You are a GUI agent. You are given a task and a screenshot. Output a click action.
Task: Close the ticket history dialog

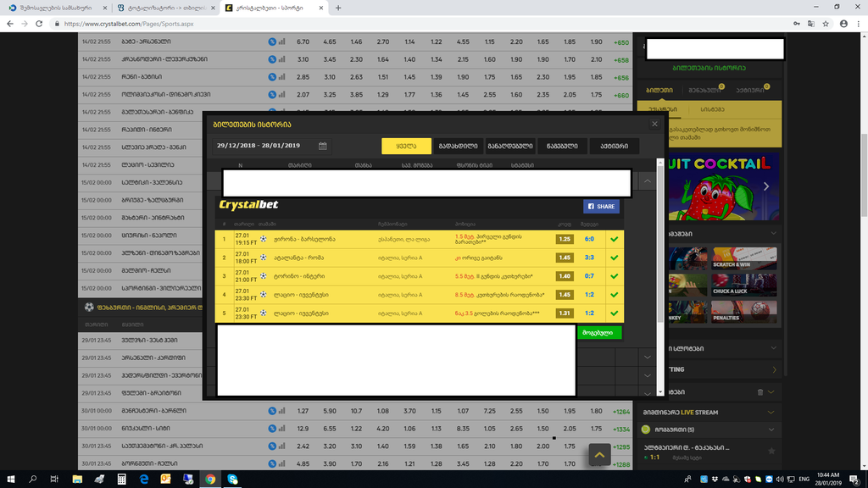(654, 124)
